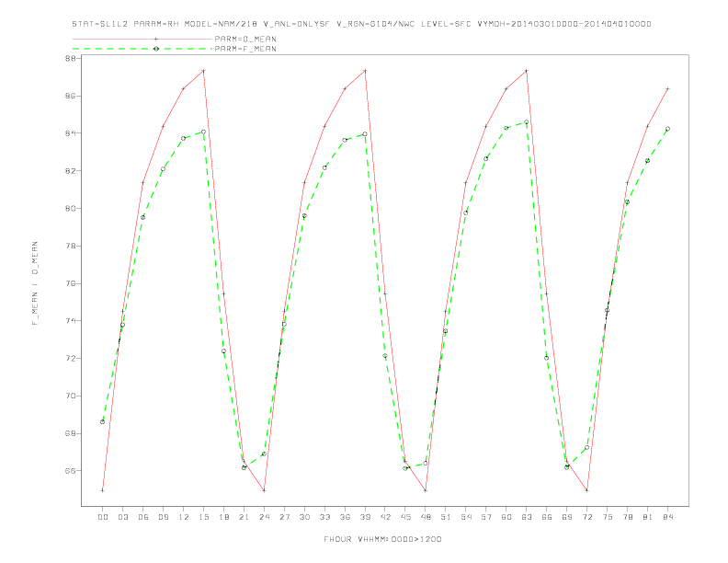728x563 pixels.
Task: Click x-axis tick label 75
Action: [x=608, y=517]
